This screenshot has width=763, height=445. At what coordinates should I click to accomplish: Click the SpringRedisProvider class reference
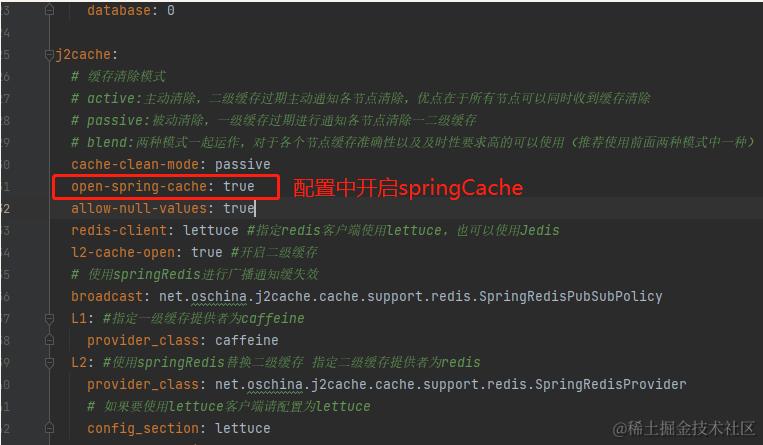(x=611, y=385)
